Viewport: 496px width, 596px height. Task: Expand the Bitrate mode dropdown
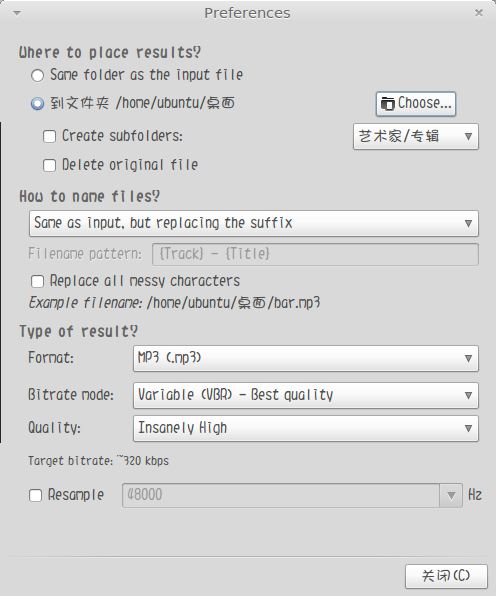(x=306, y=395)
